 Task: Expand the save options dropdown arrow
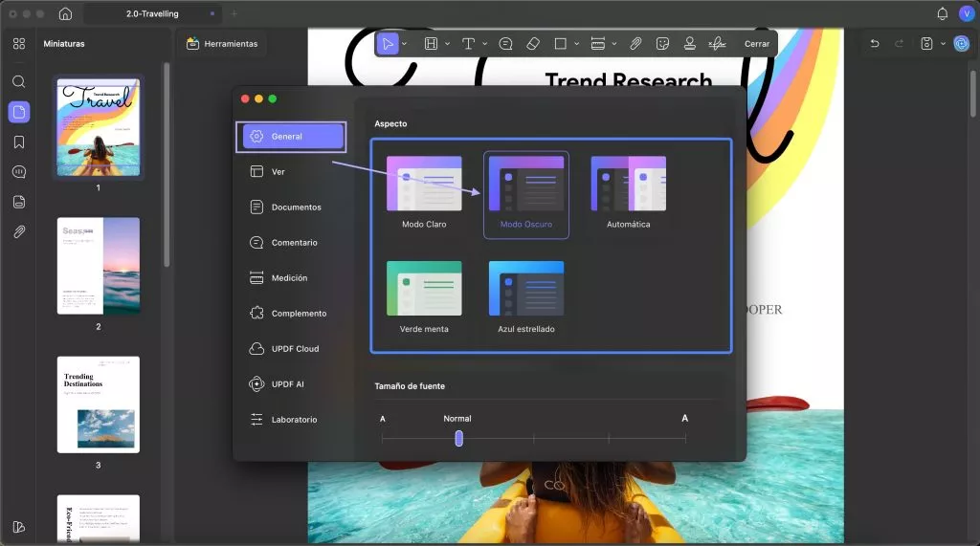[x=943, y=44]
